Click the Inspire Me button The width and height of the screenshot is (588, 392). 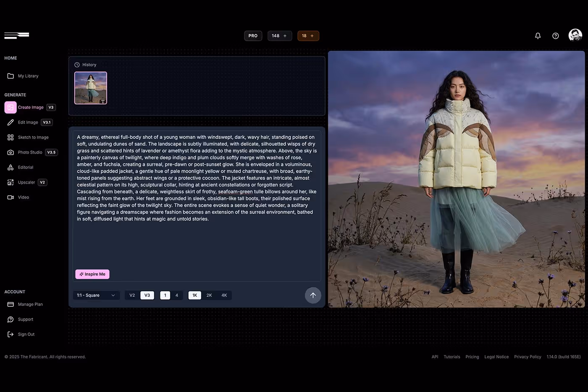(92, 274)
